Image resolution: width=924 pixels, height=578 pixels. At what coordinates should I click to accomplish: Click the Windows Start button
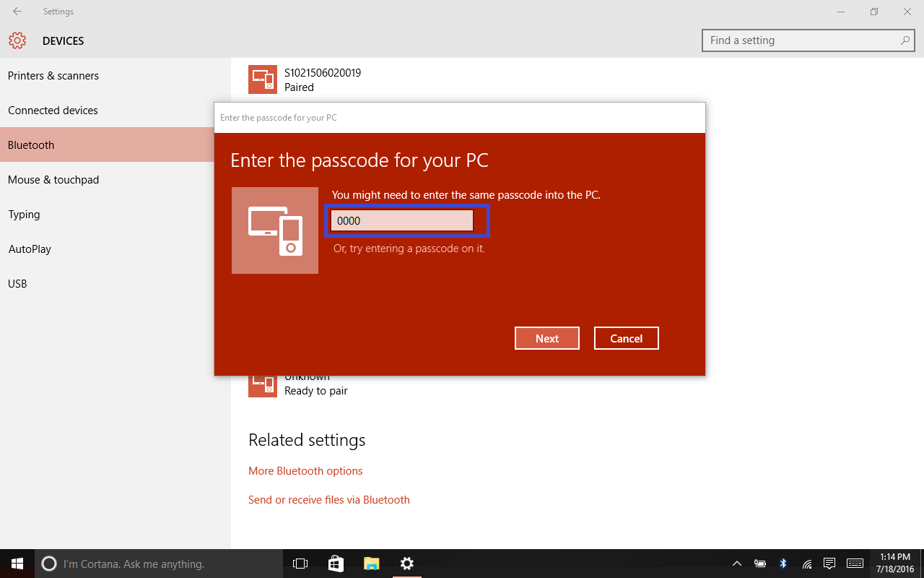tap(17, 564)
